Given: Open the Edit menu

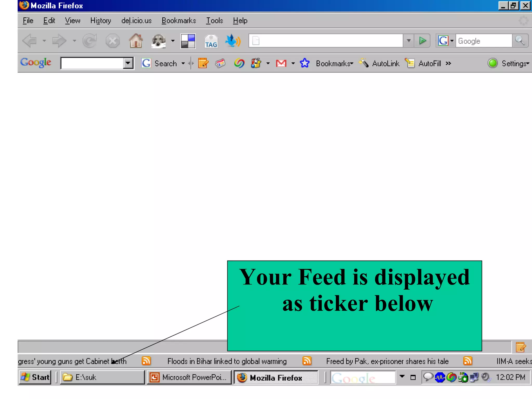Looking at the screenshot, I should (49, 21).
